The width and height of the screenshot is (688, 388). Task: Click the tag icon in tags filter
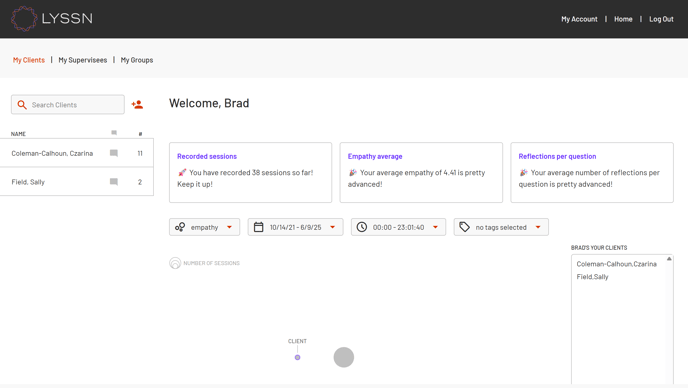tap(465, 227)
